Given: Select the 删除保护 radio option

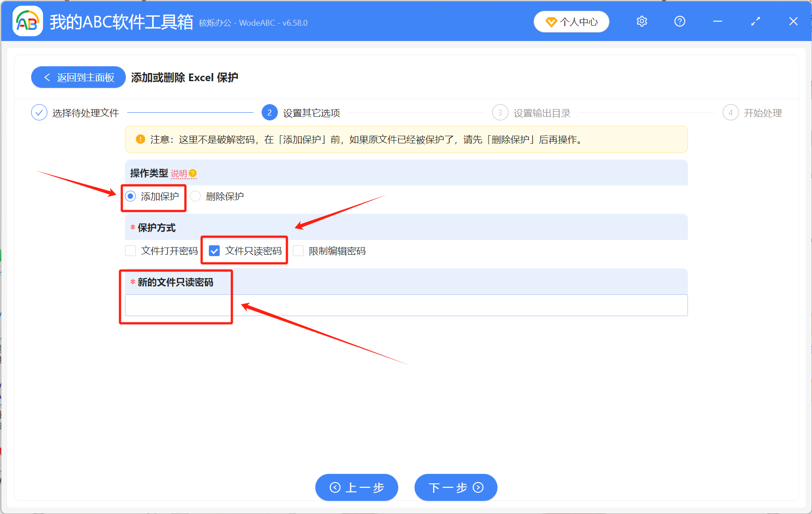Looking at the screenshot, I should coord(195,196).
